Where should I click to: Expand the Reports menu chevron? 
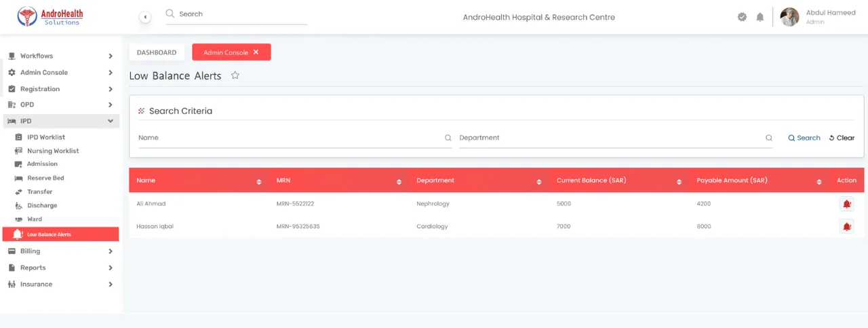coord(111,268)
